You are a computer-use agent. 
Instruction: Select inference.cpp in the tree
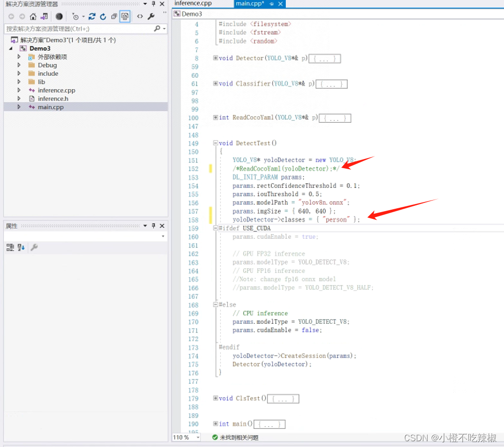pos(56,90)
